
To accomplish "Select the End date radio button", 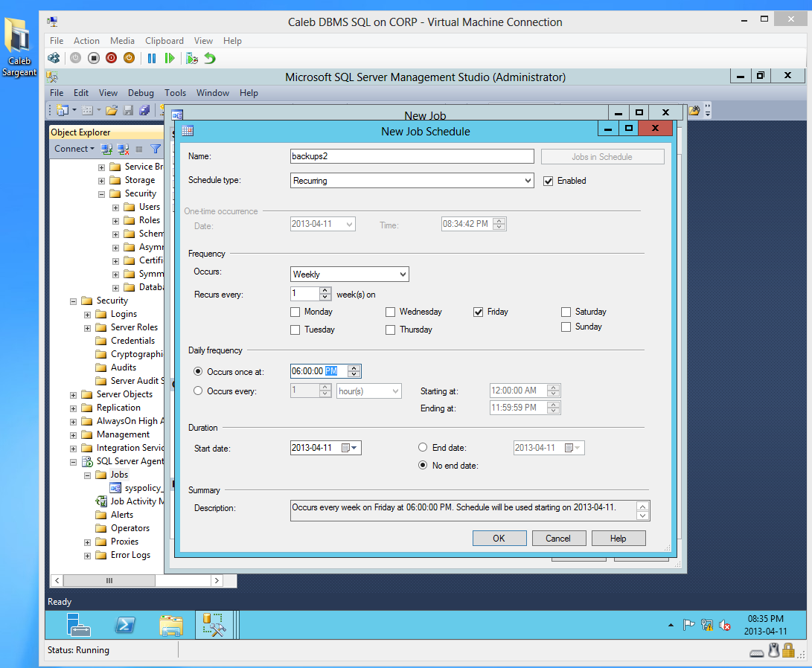I will [423, 447].
